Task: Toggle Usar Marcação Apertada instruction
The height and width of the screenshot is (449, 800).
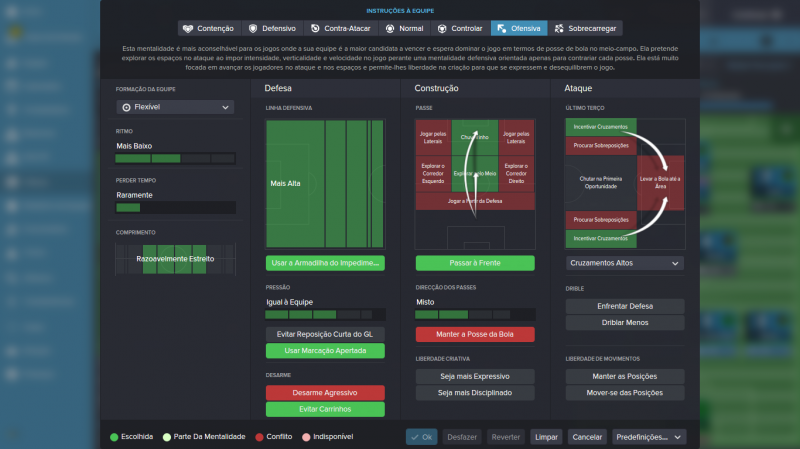Action: (325, 351)
